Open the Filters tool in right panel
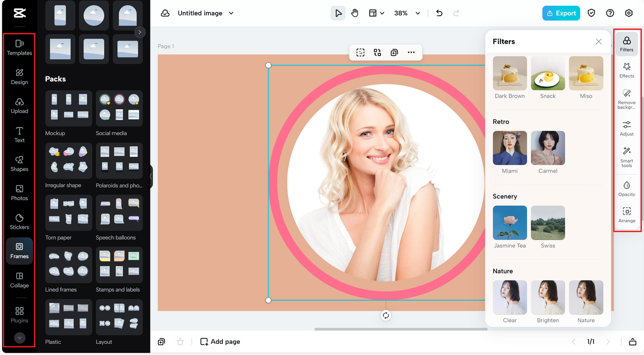 627,44
